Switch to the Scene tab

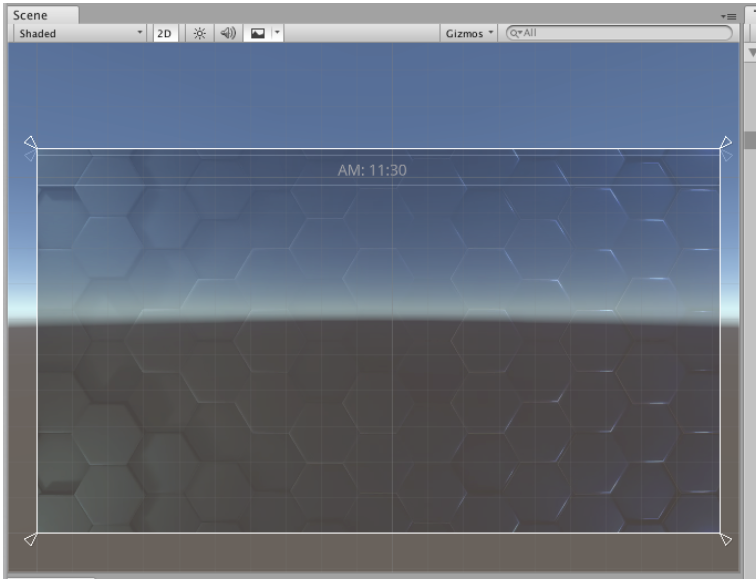pos(30,15)
